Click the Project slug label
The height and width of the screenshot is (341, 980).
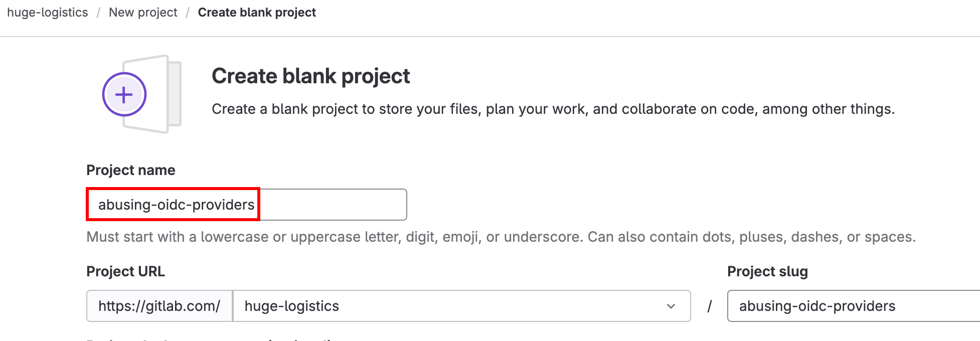[767, 271]
